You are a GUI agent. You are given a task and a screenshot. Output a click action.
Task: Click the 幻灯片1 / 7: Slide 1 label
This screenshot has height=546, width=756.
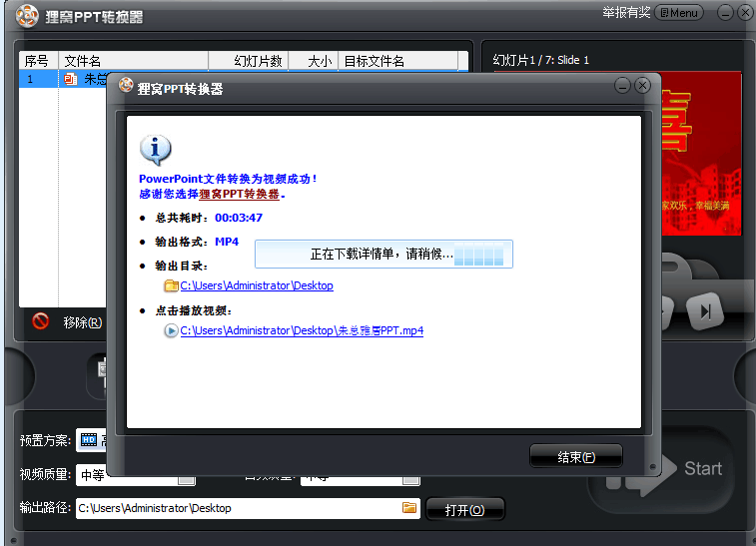click(x=540, y=60)
